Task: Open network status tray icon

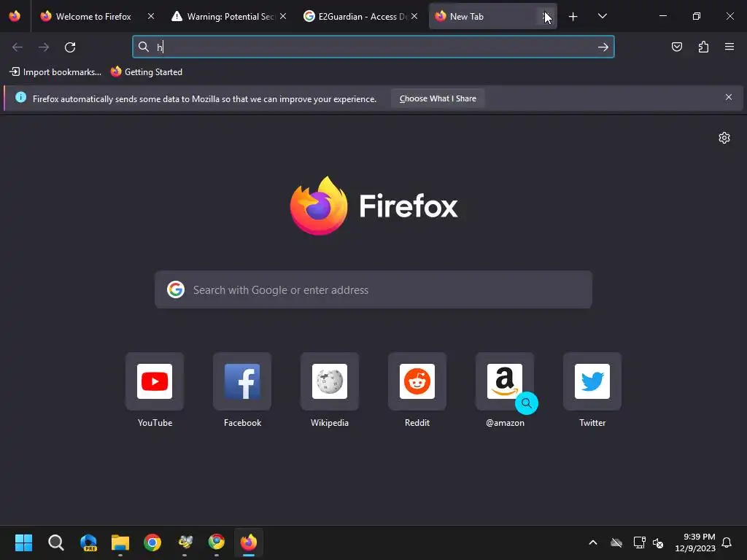Action: click(x=639, y=542)
